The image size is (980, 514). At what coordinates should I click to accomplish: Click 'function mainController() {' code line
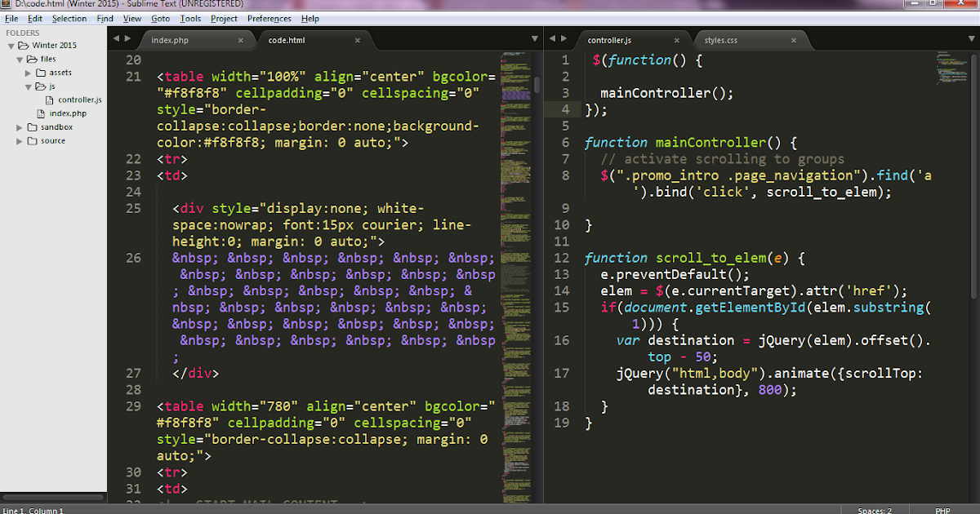691,143
